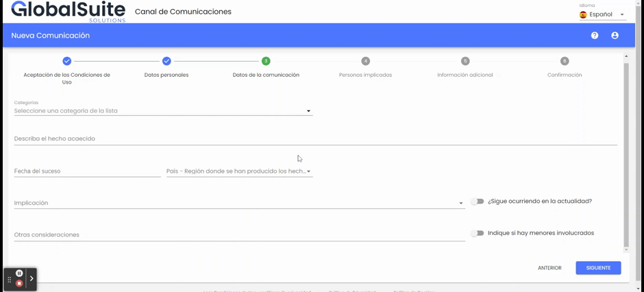Expand the País - Región dropdown
This screenshot has width=644, height=292.
(239, 171)
